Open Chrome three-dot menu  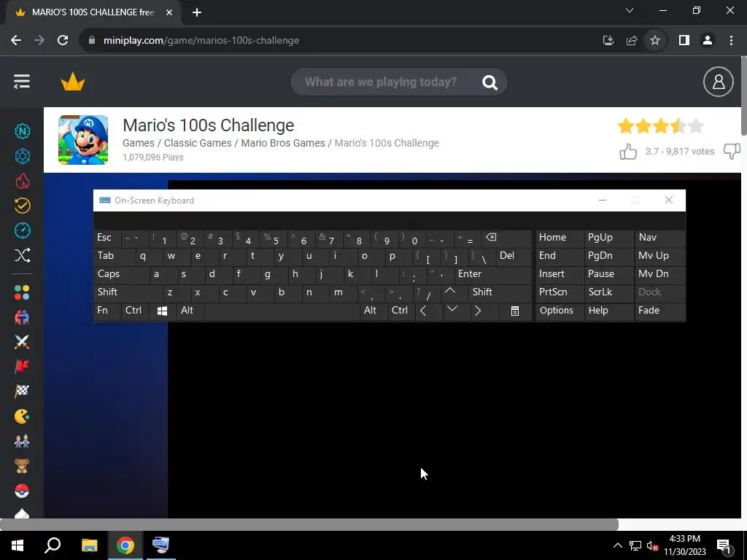click(x=731, y=41)
